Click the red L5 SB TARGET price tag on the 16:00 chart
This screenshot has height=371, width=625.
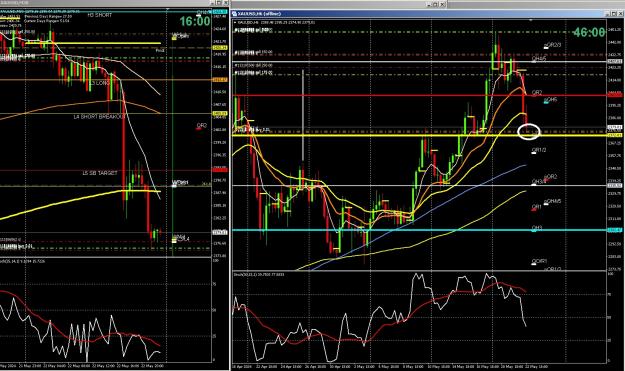[220, 170]
